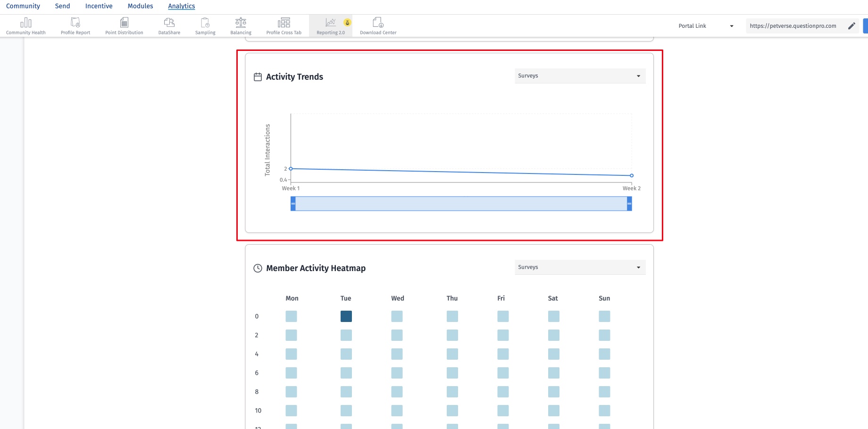Open the DataShare icon

coord(169,23)
